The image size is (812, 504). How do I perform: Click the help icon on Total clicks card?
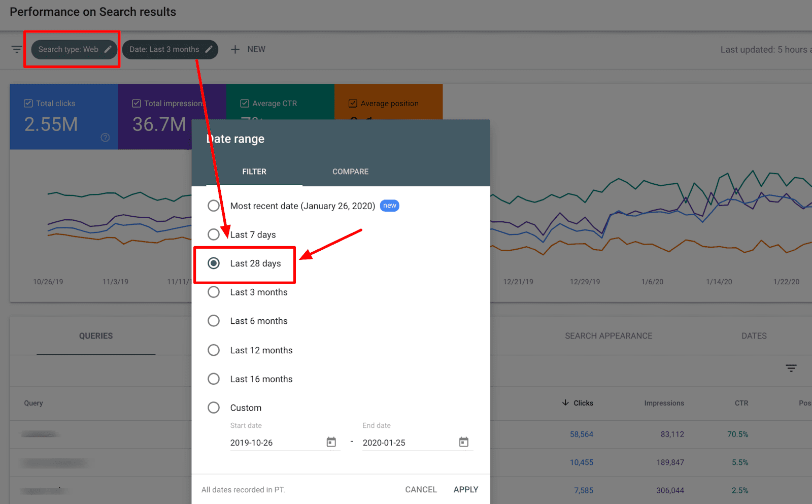coord(105,138)
